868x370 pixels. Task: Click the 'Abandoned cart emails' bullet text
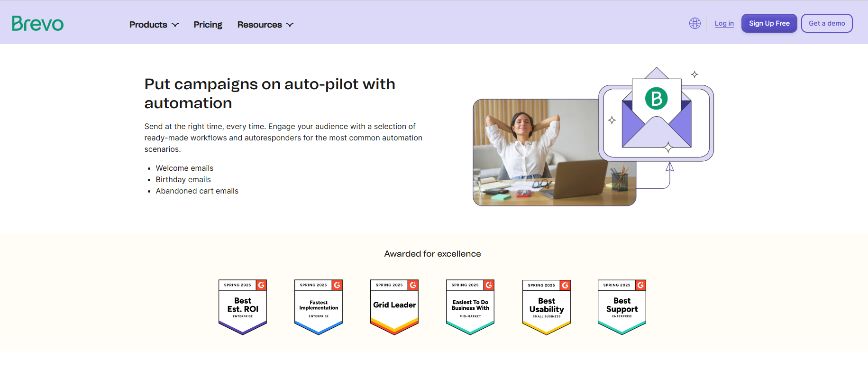197,191
